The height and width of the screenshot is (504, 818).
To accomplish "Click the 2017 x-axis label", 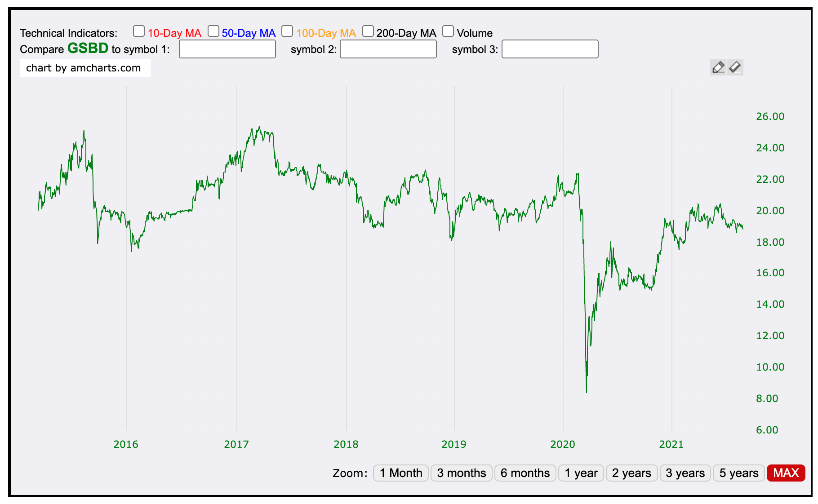I will [236, 444].
